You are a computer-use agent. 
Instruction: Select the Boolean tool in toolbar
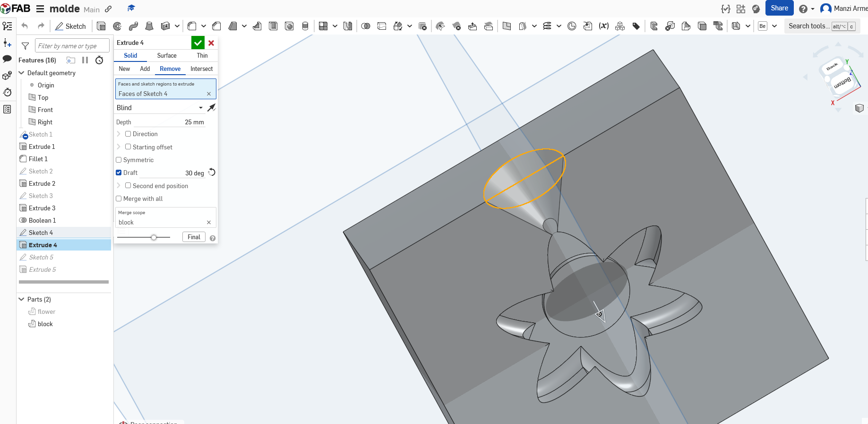coord(366,26)
